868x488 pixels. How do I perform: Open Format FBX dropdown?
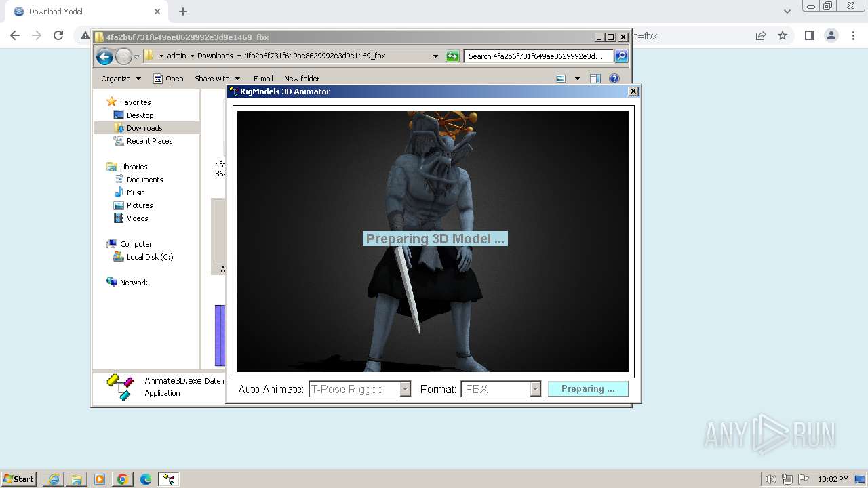point(500,389)
